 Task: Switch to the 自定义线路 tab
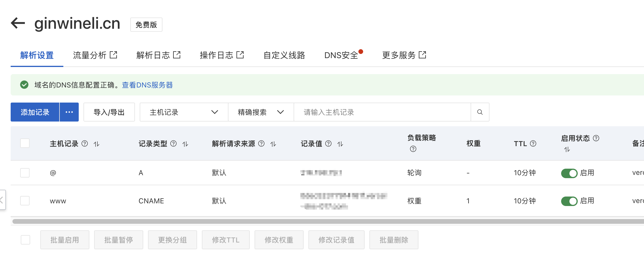284,55
